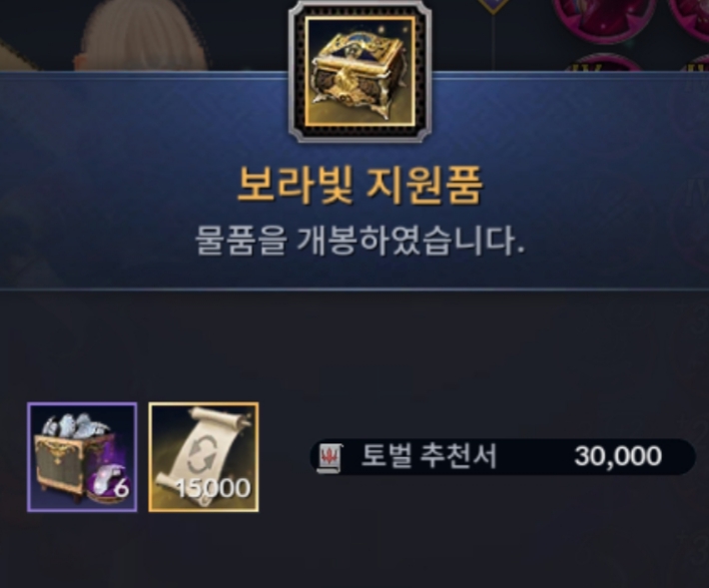Click the purple diamond marker at top
Image resolution: width=709 pixels, height=588 pixels.
(493, 5)
